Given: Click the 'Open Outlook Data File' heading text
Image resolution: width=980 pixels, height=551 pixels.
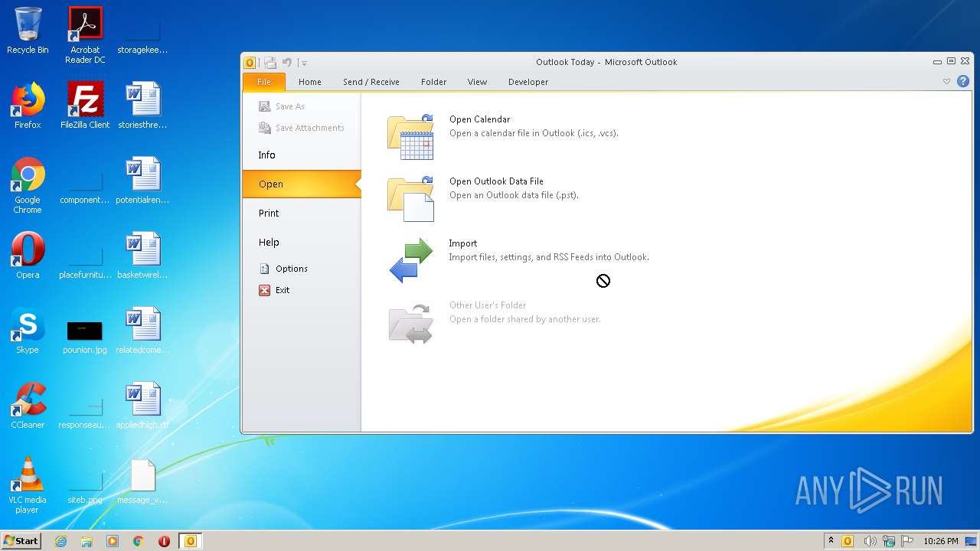Looking at the screenshot, I should (496, 181).
